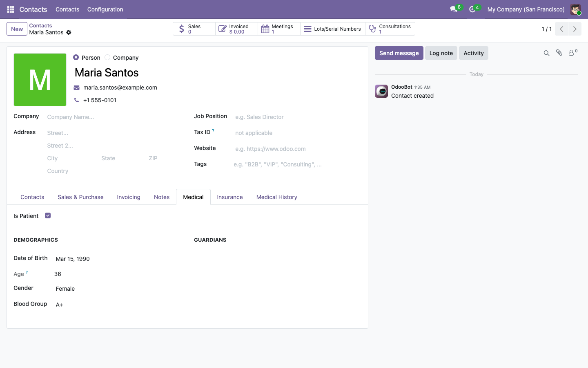Click the phone icon next to number
This screenshot has height=368, width=588.
coord(76,100)
